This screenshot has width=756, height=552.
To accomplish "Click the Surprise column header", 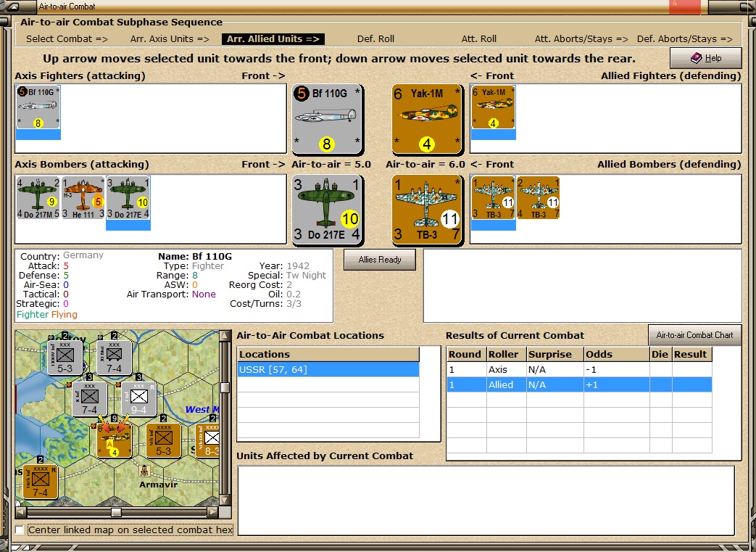I will coord(555,354).
